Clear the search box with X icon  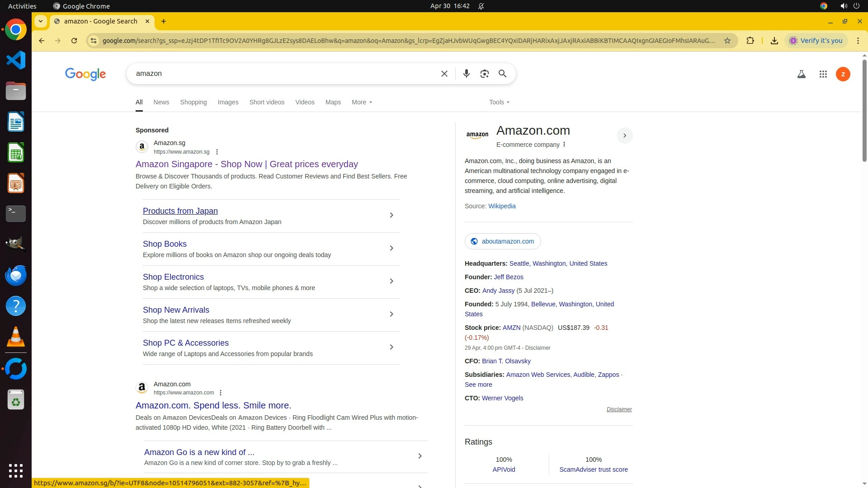[444, 74]
